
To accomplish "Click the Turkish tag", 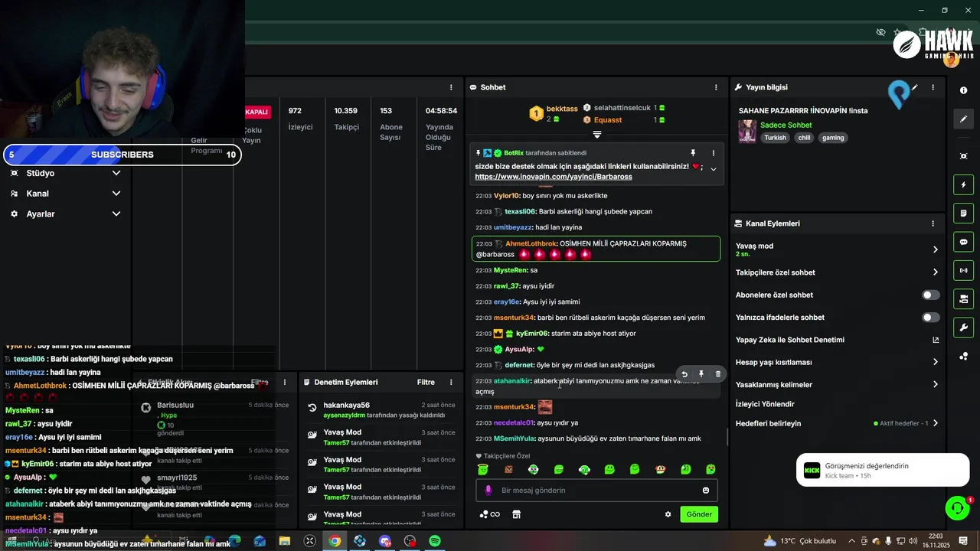I will [775, 138].
